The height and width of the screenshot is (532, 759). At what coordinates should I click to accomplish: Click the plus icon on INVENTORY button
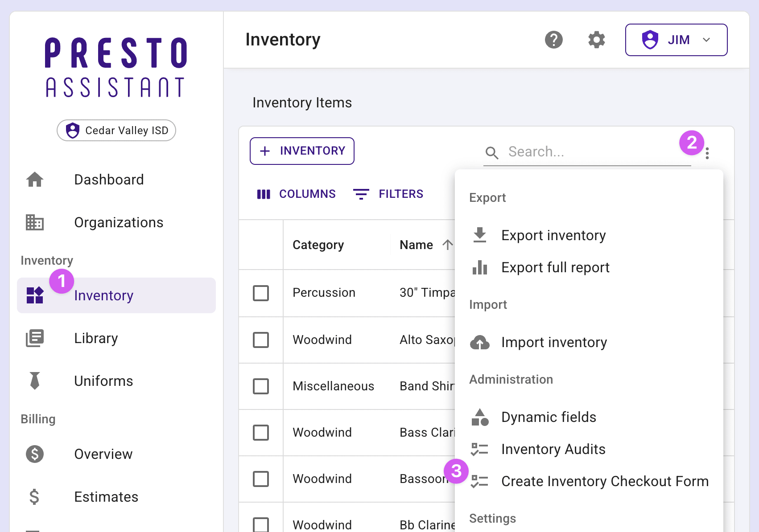coord(265,151)
